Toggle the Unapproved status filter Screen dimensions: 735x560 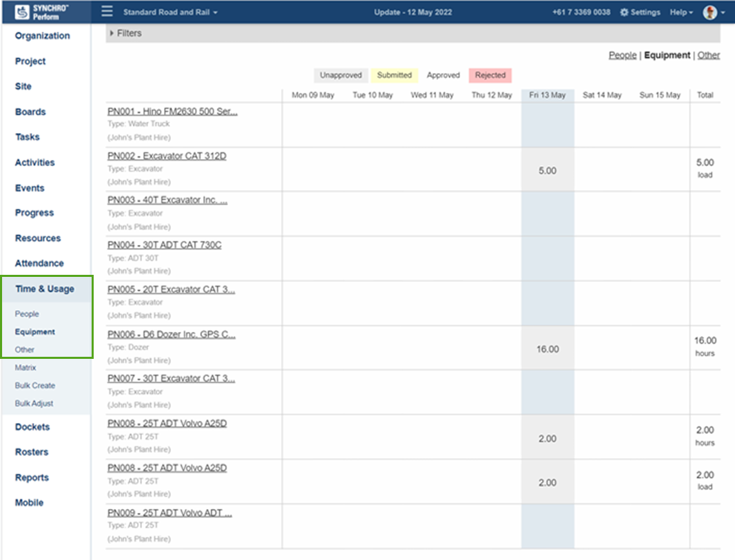pyautogui.click(x=341, y=75)
